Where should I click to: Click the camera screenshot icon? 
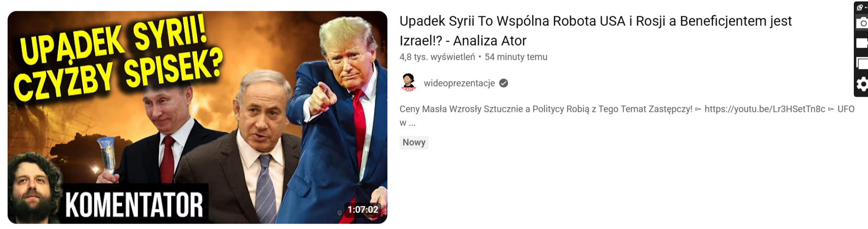point(862,23)
